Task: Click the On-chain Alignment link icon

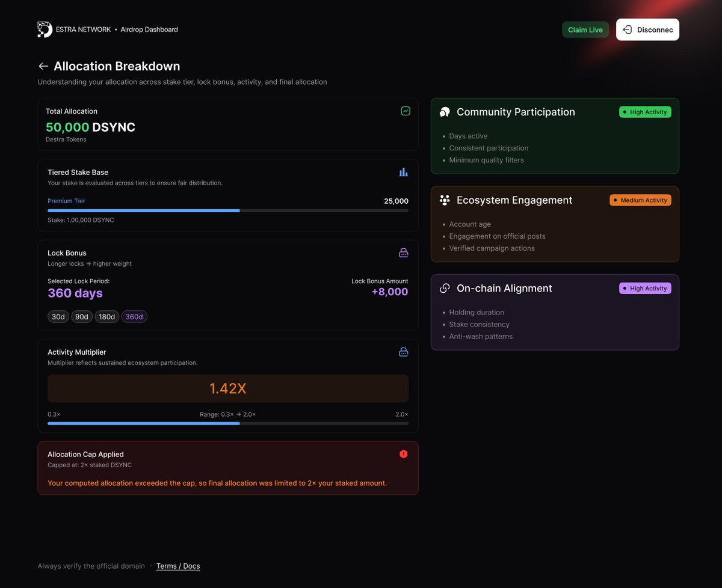Action: [x=445, y=289]
